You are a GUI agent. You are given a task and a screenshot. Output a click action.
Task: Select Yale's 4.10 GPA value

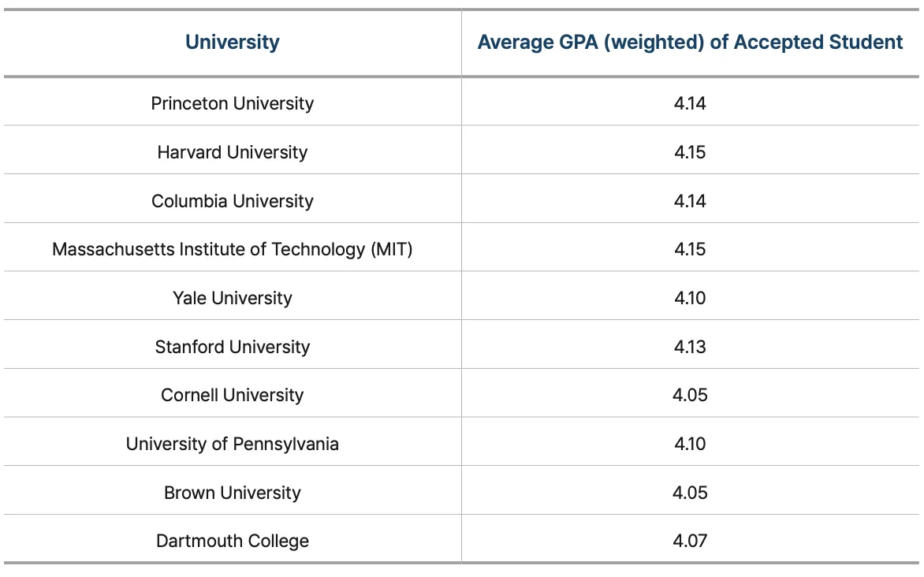(690, 298)
